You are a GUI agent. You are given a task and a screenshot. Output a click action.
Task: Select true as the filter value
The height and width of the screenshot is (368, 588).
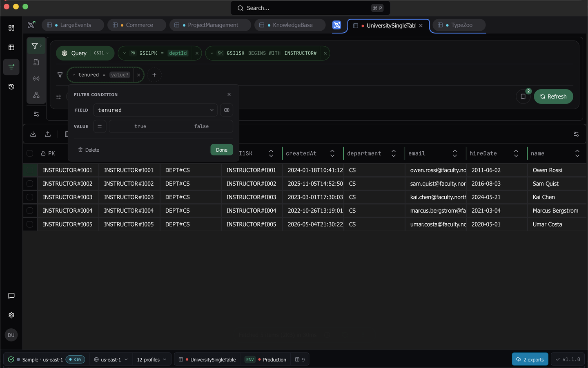140,126
